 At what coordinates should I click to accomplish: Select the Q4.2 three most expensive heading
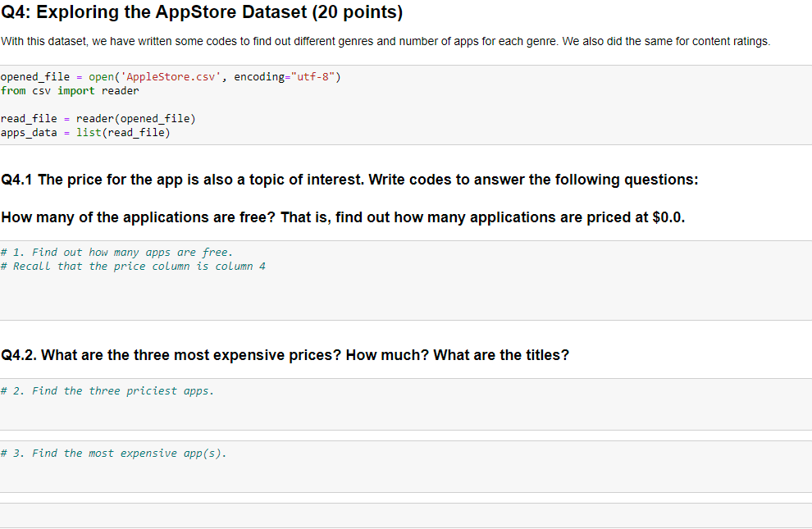[x=285, y=355]
